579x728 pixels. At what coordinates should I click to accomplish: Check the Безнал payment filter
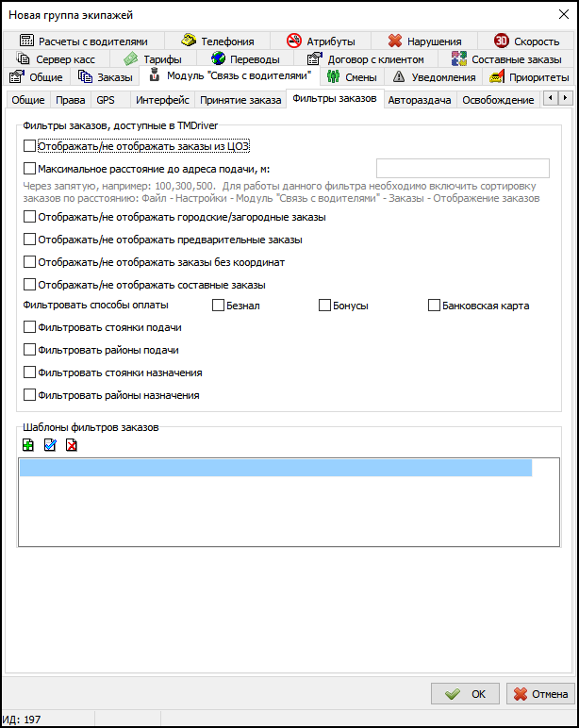pos(219,306)
